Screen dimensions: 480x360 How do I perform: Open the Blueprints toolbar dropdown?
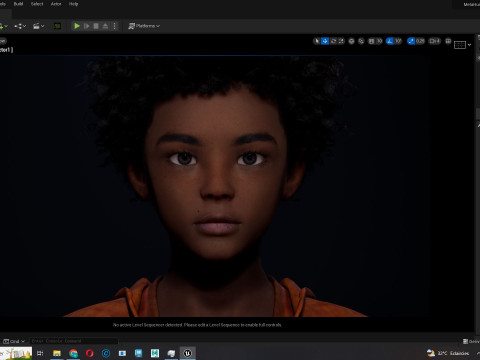(x=20, y=26)
